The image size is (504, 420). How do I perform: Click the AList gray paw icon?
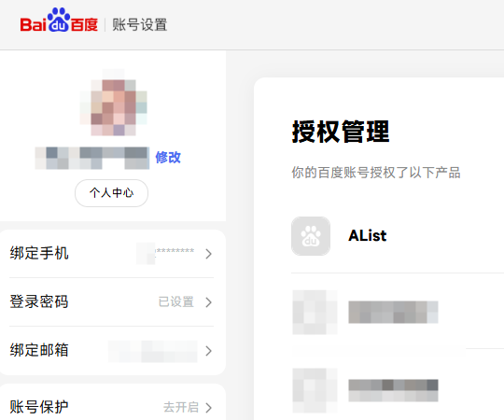click(311, 236)
